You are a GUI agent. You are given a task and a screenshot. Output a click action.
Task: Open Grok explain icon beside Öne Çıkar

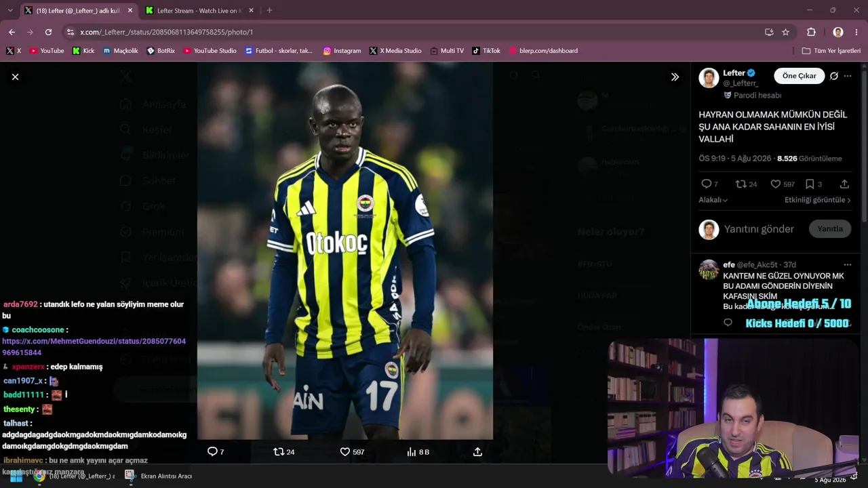pos(834,76)
